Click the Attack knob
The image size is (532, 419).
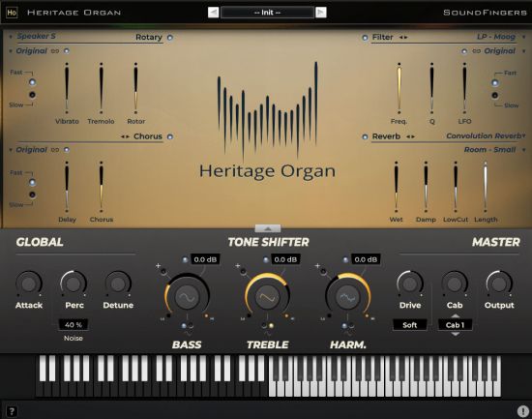pyautogui.click(x=29, y=284)
